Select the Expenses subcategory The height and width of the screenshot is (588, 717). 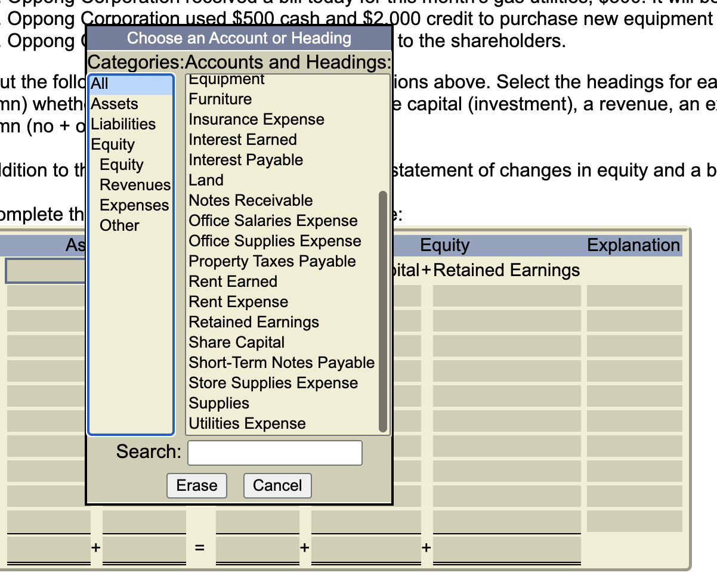(131, 205)
